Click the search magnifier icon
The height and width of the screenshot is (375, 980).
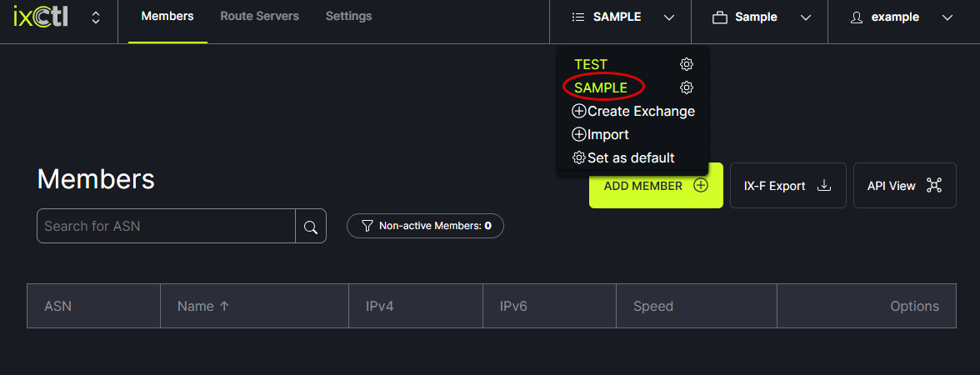(311, 227)
